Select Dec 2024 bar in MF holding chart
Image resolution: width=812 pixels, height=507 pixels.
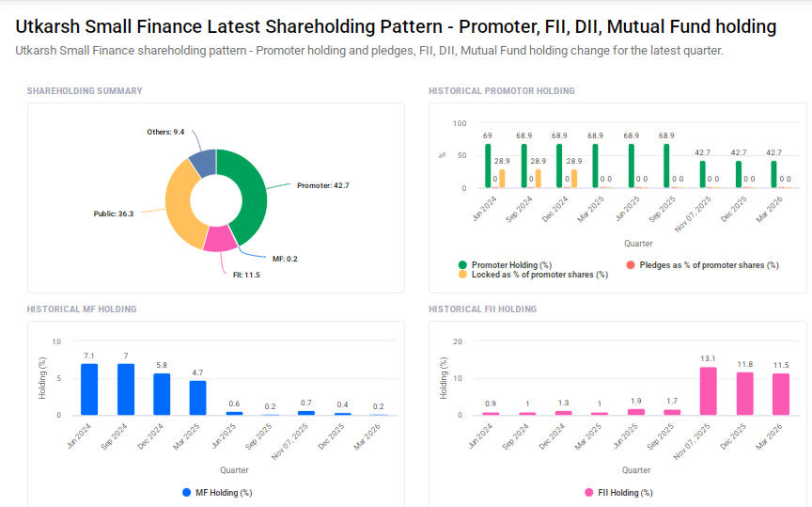162,394
